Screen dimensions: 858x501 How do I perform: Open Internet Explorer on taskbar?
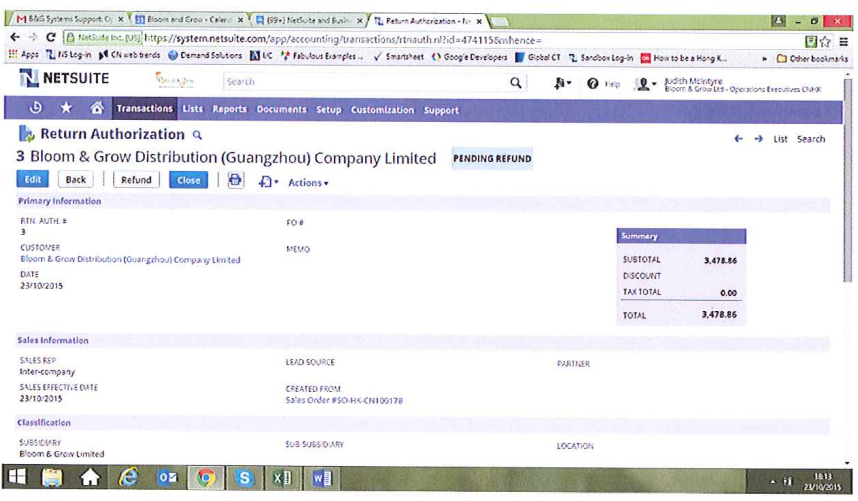click(x=129, y=478)
